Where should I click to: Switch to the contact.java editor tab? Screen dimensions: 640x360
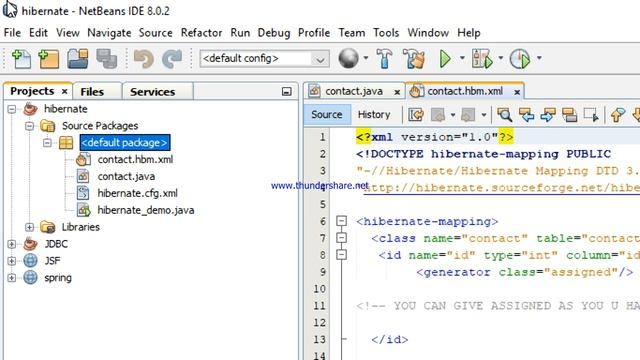[354, 91]
